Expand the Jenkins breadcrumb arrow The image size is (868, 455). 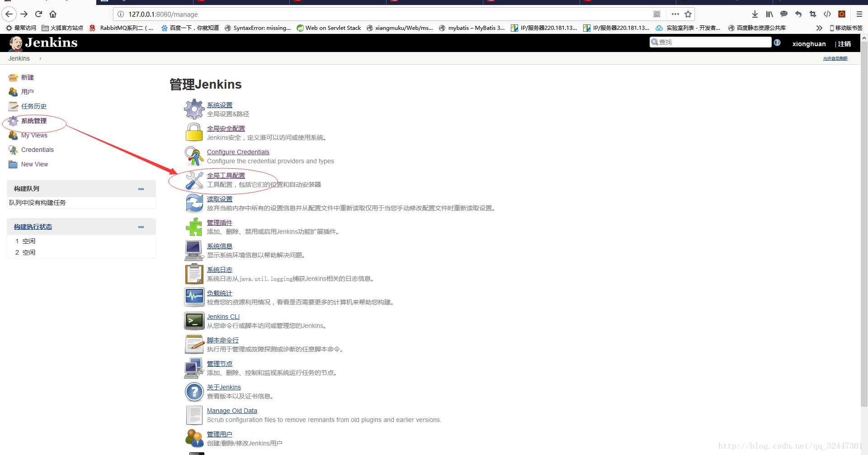click(40, 58)
